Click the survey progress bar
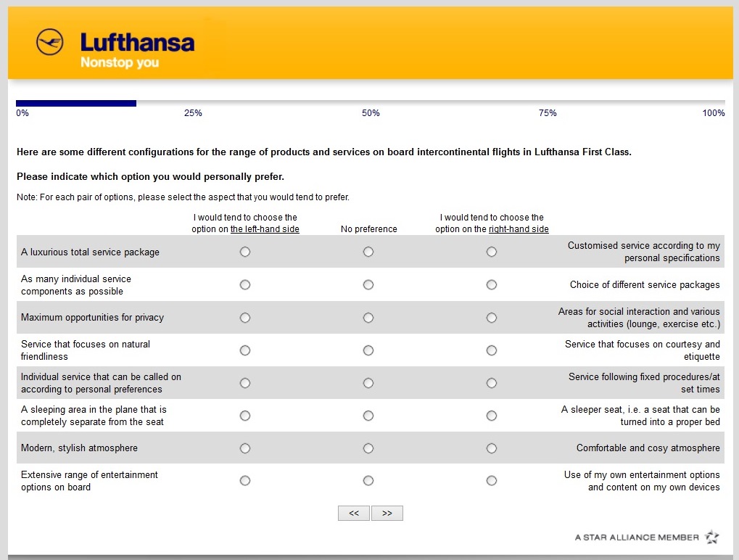The height and width of the screenshot is (560, 739). click(x=370, y=103)
